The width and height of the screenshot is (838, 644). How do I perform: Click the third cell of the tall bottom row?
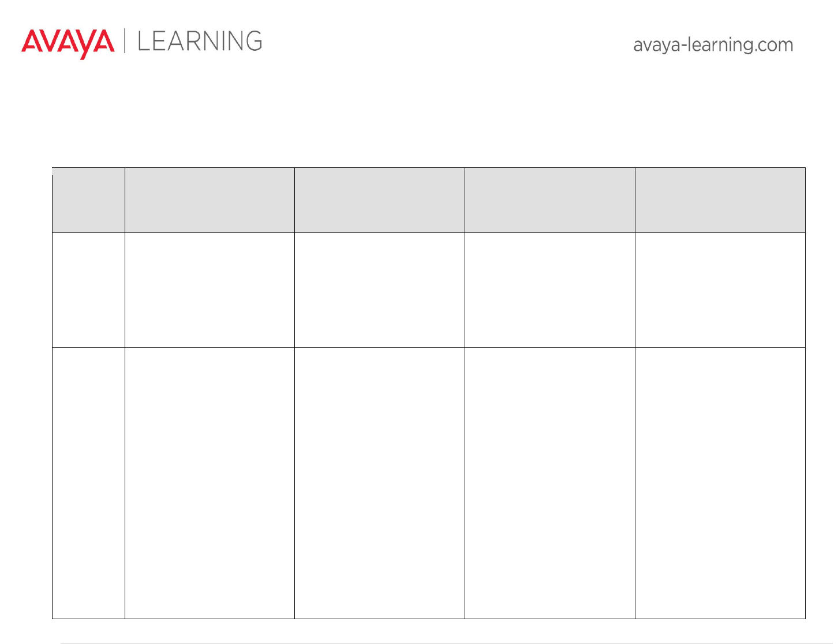tap(379, 483)
